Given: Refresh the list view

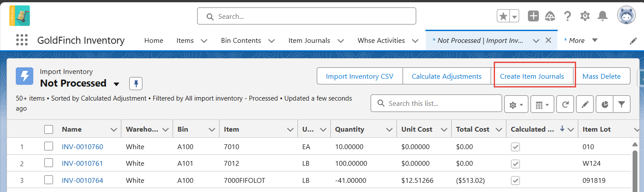Looking at the screenshot, I should 565,105.
